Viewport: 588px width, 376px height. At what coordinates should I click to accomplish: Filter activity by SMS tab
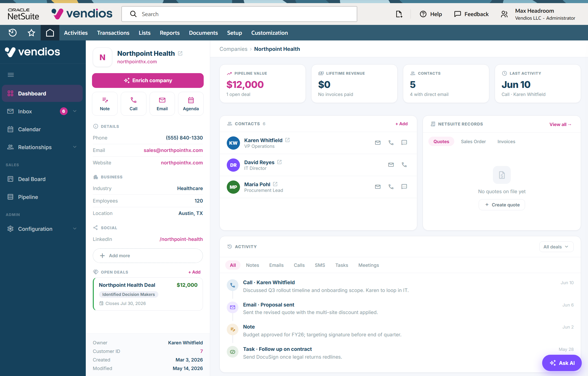(x=320, y=265)
